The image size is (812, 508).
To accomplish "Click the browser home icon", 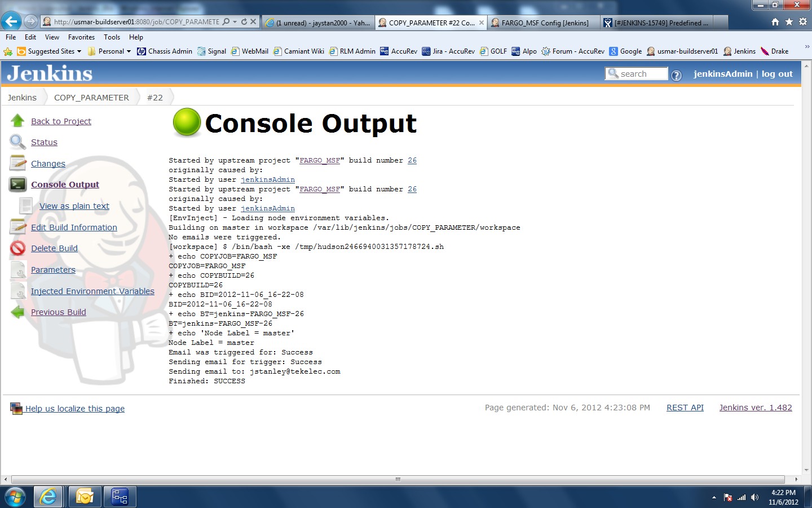I will [775, 21].
